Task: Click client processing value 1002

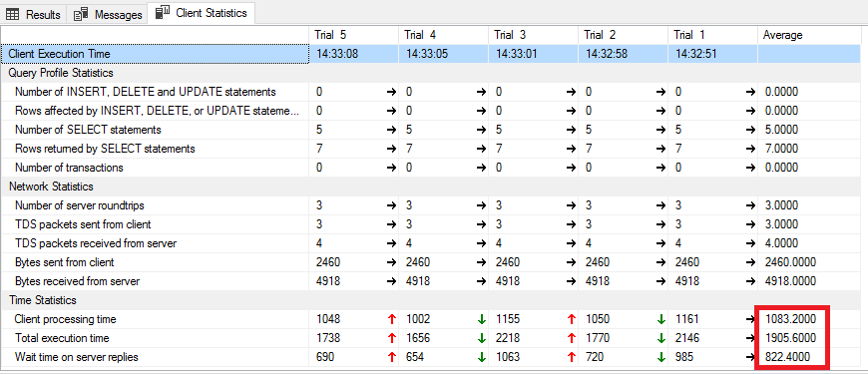Action: (x=418, y=319)
